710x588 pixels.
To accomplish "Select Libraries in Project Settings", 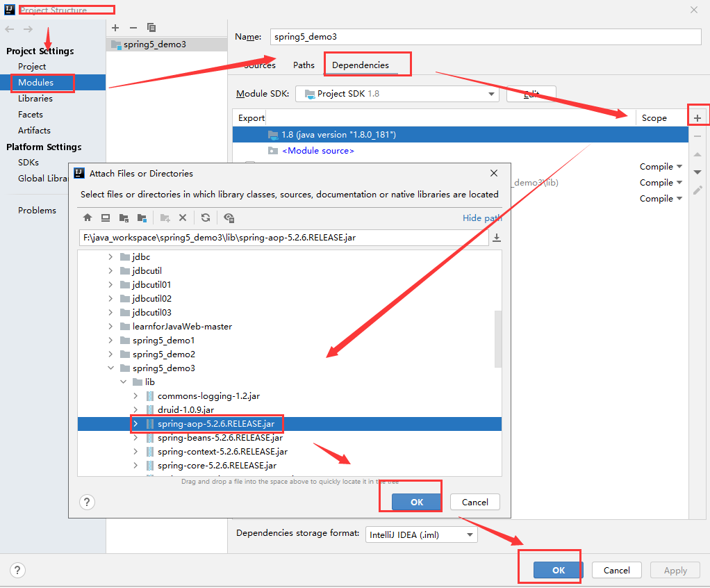I will [35, 99].
